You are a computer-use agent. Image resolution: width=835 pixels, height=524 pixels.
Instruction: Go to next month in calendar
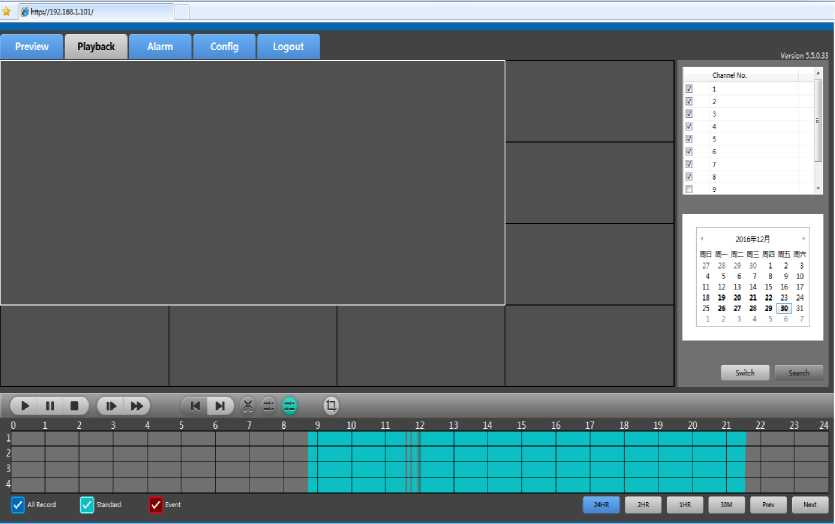pyautogui.click(x=803, y=239)
